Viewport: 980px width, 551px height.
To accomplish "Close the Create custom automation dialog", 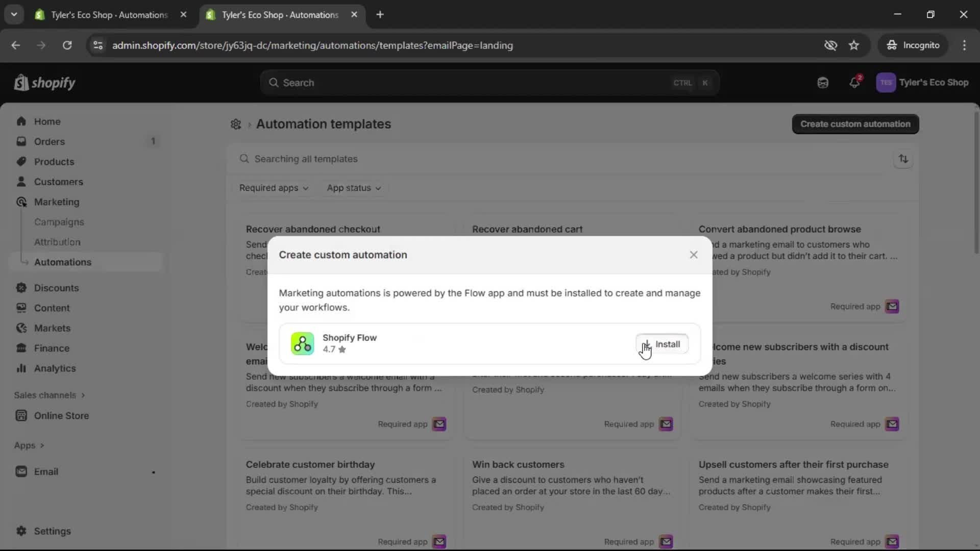I will pos(694,255).
